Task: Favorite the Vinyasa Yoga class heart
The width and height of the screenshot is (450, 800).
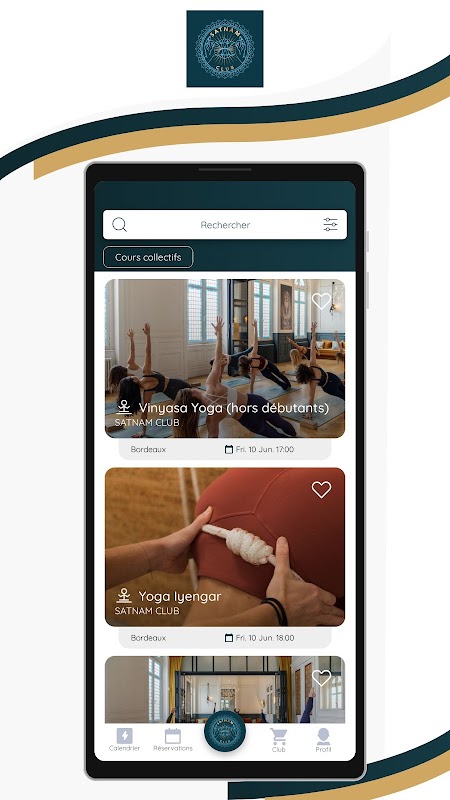Action: [321, 301]
